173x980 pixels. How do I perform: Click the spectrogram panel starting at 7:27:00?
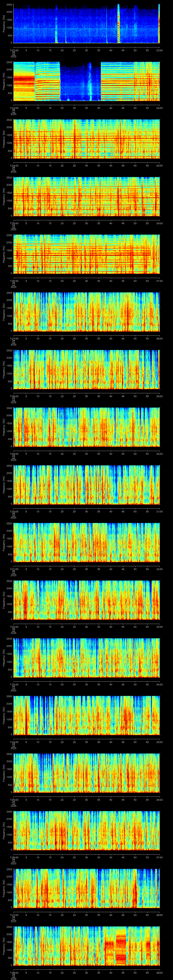click(x=87, y=312)
